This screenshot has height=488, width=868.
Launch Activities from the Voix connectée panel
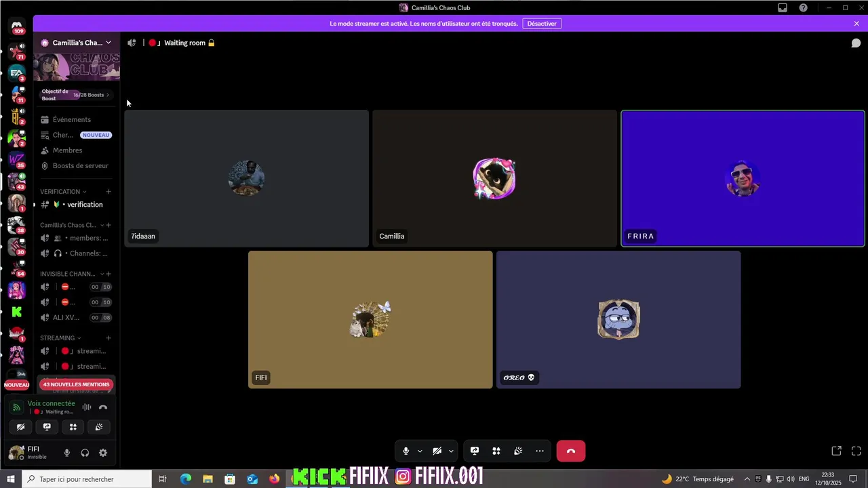pyautogui.click(x=73, y=427)
